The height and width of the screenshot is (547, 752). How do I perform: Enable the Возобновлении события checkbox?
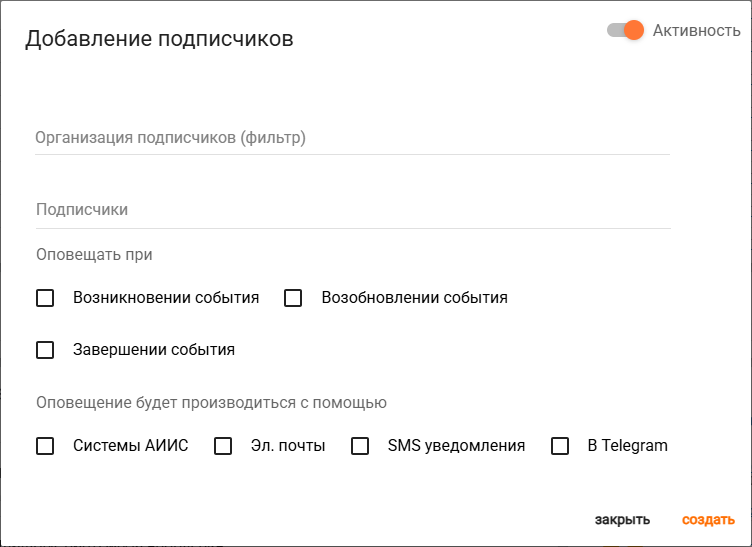[293, 298]
